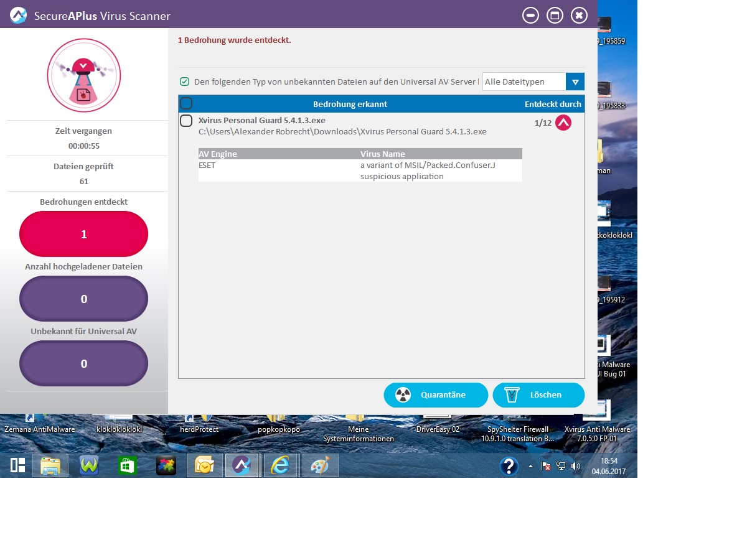Click the AV Engine column label
This screenshot has width=742, height=560.
[218, 154]
